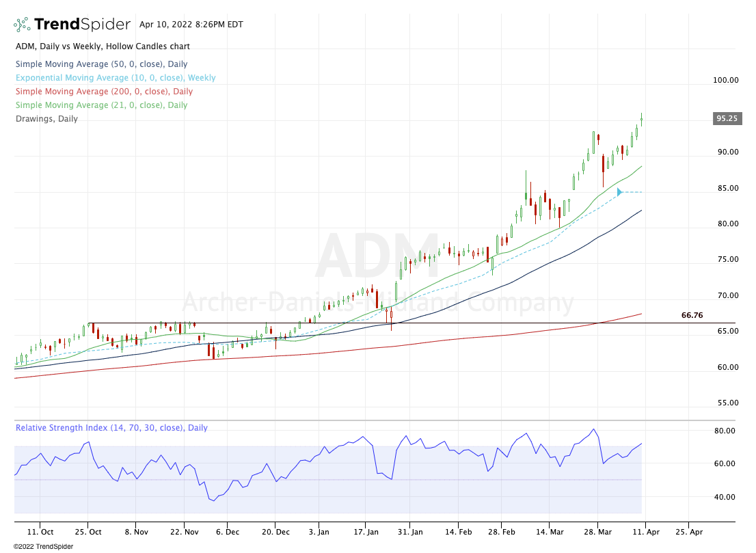Viewport: 756px width, 553px height.
Task: Click the TrendSpider logo icon
Action: (x=22, y=24)
